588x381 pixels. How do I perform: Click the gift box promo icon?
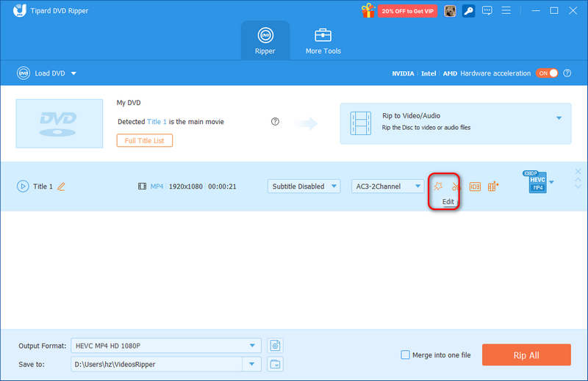[368, 10]
